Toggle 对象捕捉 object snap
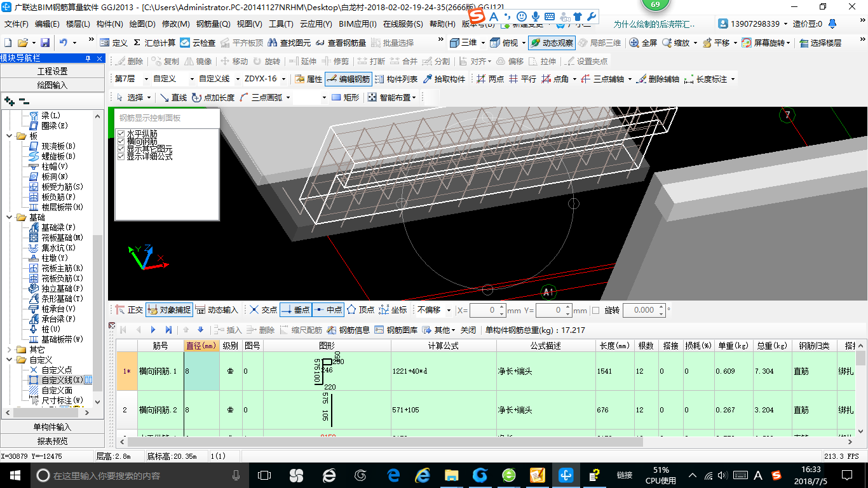Image resolution: width=868 pixels, height=488 pixels. 169,310
